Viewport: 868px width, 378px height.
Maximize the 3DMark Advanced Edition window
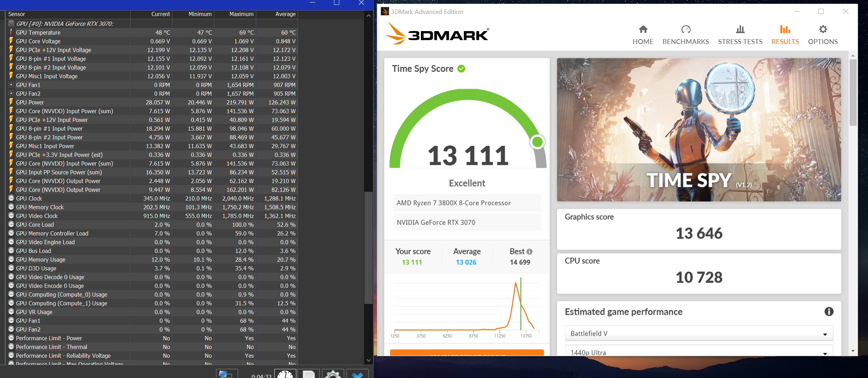coord(821,12)
